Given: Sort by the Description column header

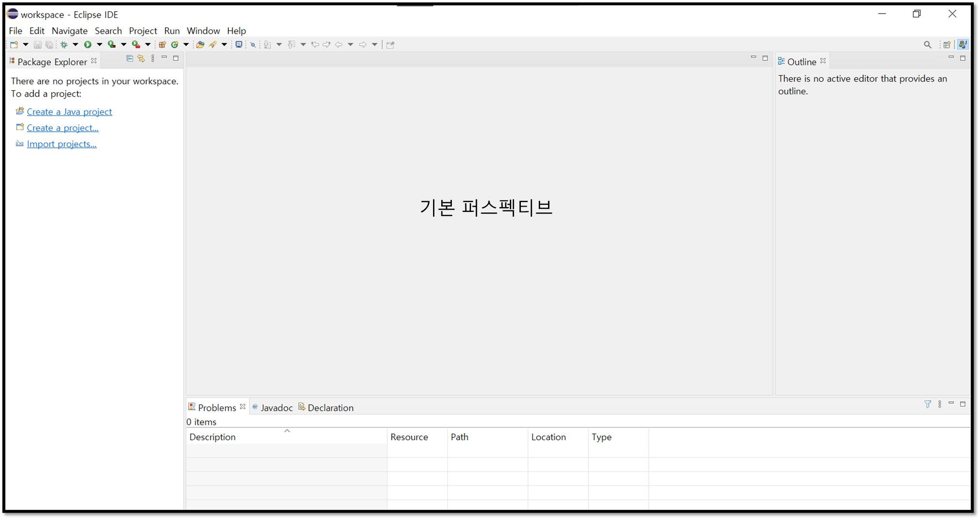Looking at the screenshot, I should 287,436.
